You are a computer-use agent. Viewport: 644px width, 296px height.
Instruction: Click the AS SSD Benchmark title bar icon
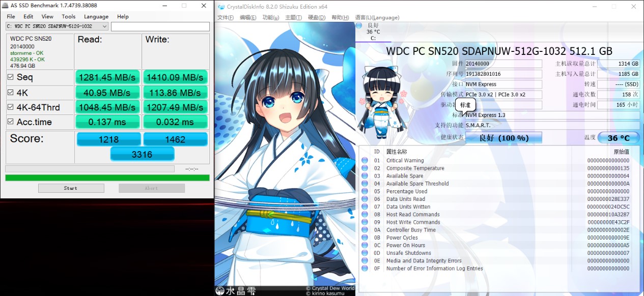coord(5,6)
